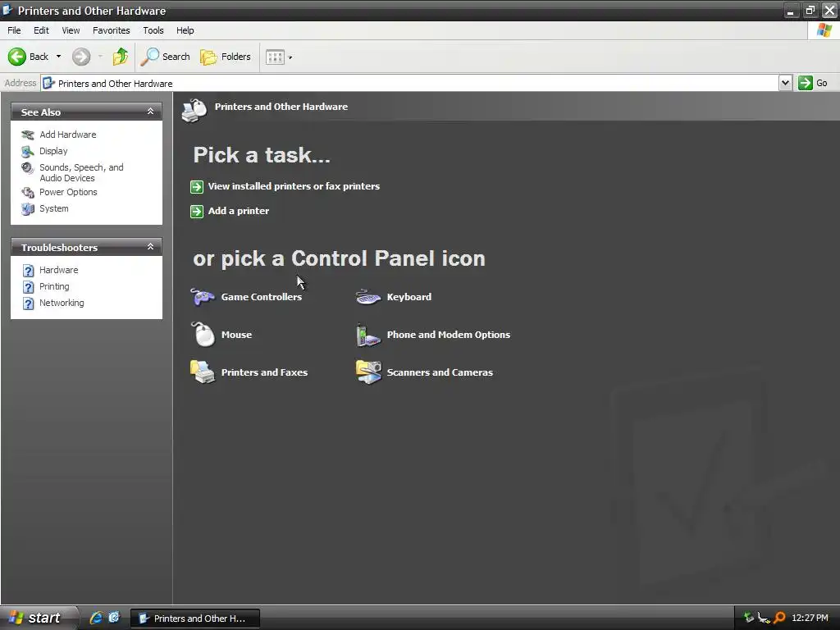
Task: Open the Printing troubleshooter link
Action: [x=54, y=286]
